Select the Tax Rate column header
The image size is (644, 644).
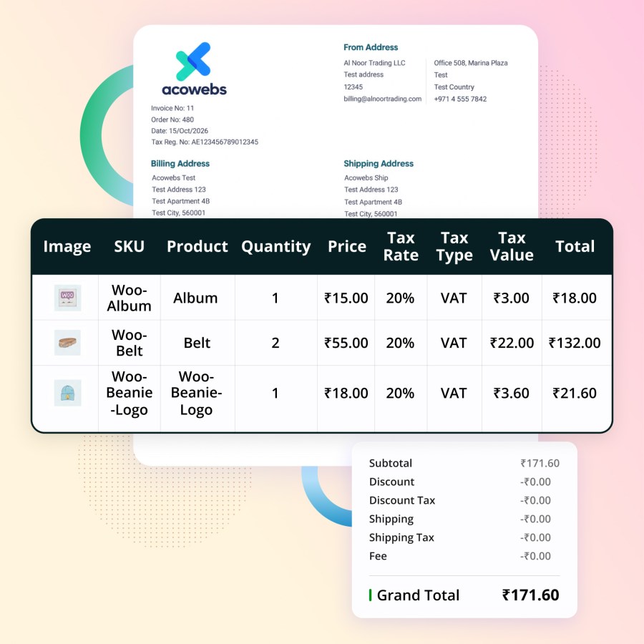[x=401, y=246]
